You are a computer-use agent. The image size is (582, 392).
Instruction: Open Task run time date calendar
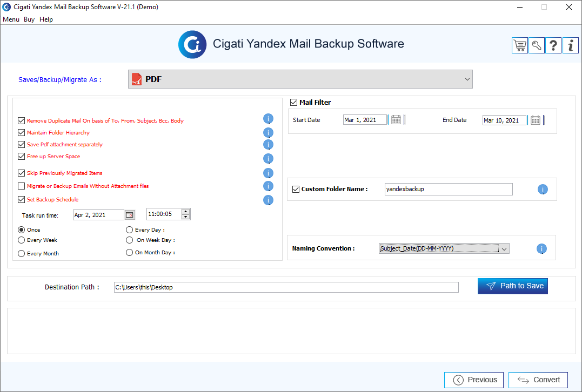tap(130, 215)
